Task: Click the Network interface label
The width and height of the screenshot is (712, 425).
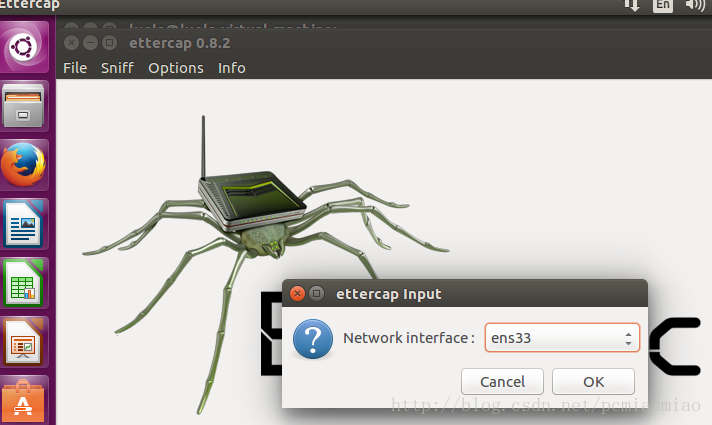Action: [409, 338]
